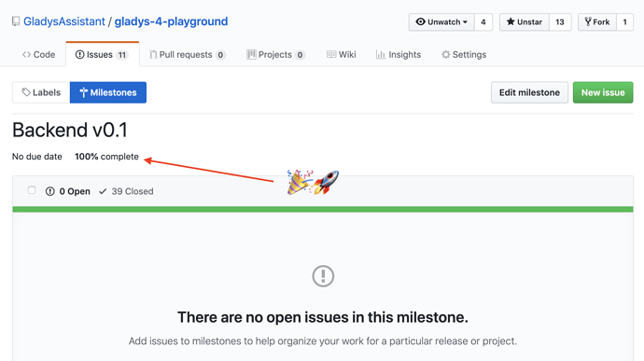Toggle the select-all issues checkbox
Screen dimensions: 644x361
tap(32, 190)
